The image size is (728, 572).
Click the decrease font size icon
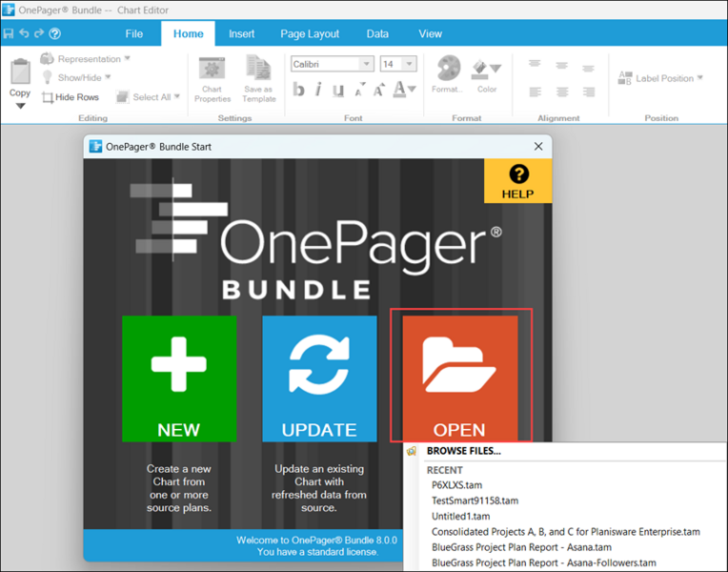coord(359,90)
